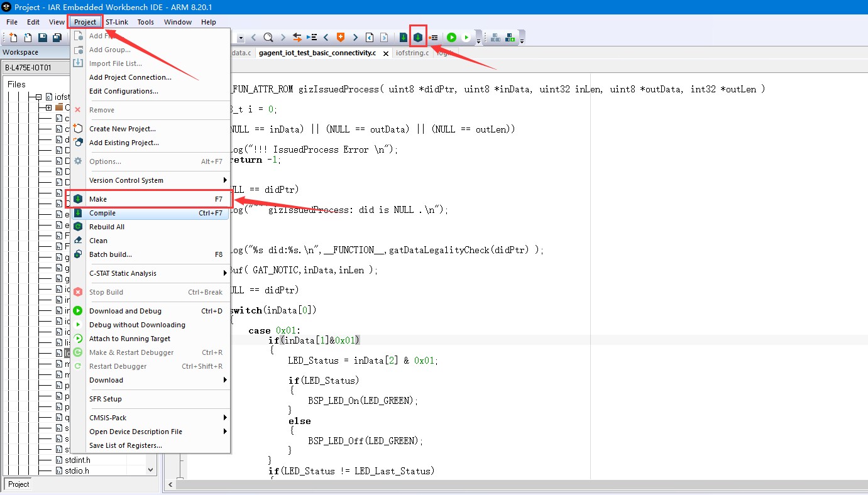Click the New Document toolbar icon
Image resolution: width=868 pixels, height=495 pixels.
pyautogui.click(x=13, y=38)
